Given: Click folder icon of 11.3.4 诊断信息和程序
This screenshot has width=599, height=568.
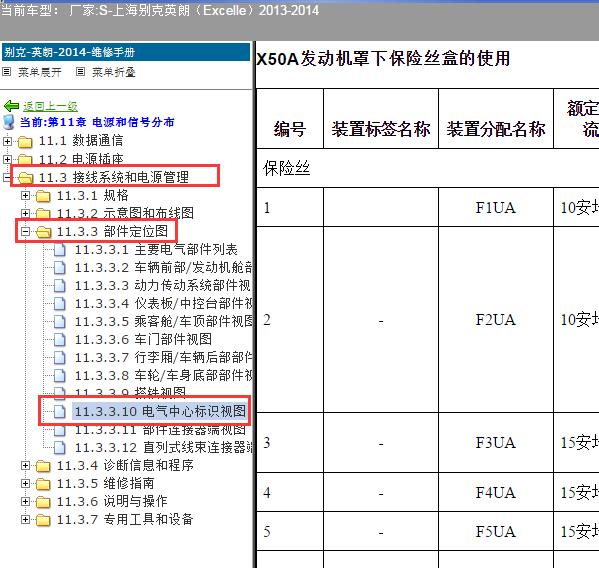Looking at the screenshot, I should (43, 466).
